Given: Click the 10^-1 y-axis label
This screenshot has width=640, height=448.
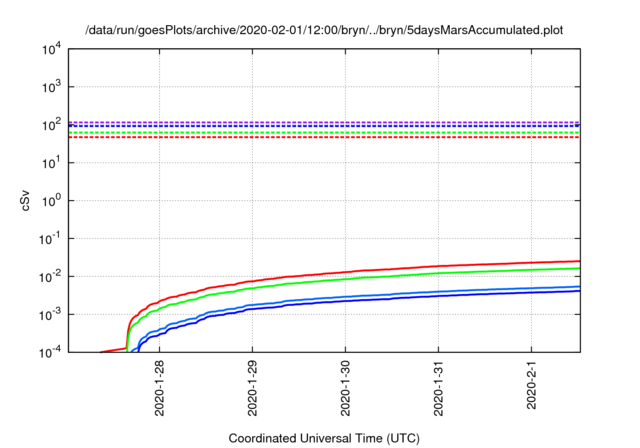Looking at the screenshot, I should (49, 239).
